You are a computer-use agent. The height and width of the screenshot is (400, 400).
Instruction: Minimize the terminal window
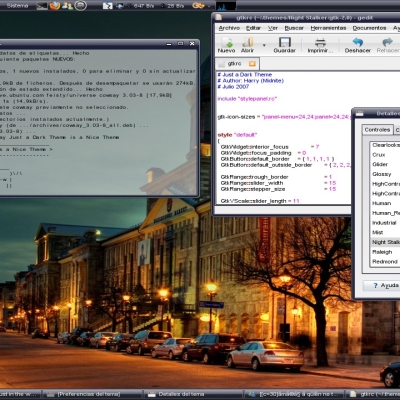coord(170,44)
